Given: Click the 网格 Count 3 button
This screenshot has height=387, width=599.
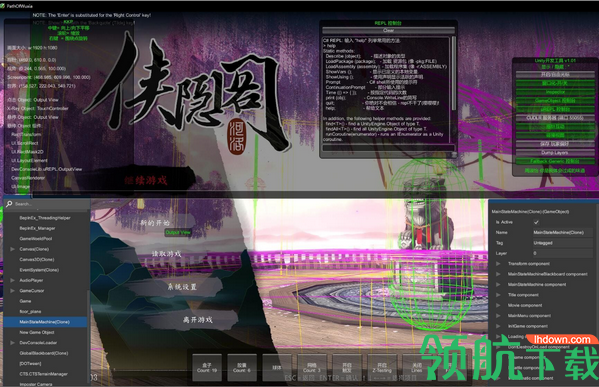Looking at the screenshot, I should 312,368.
